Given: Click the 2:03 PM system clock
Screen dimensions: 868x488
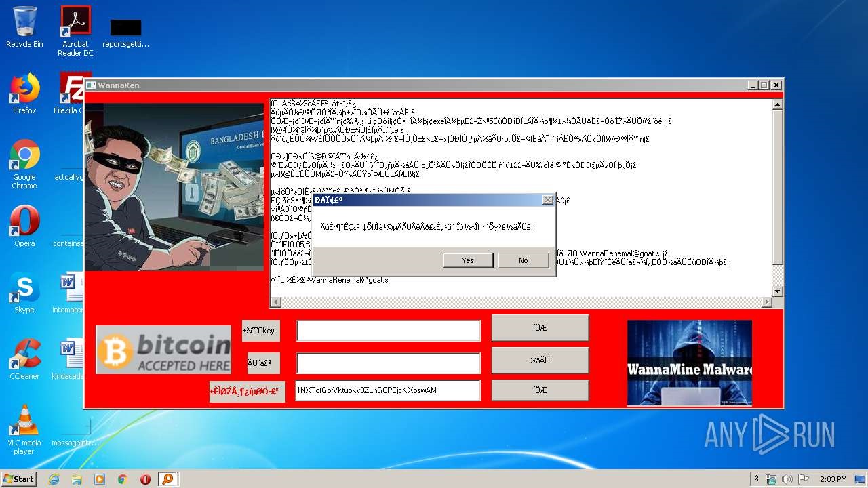Looking at the screenshot, I should coord(833,479).
